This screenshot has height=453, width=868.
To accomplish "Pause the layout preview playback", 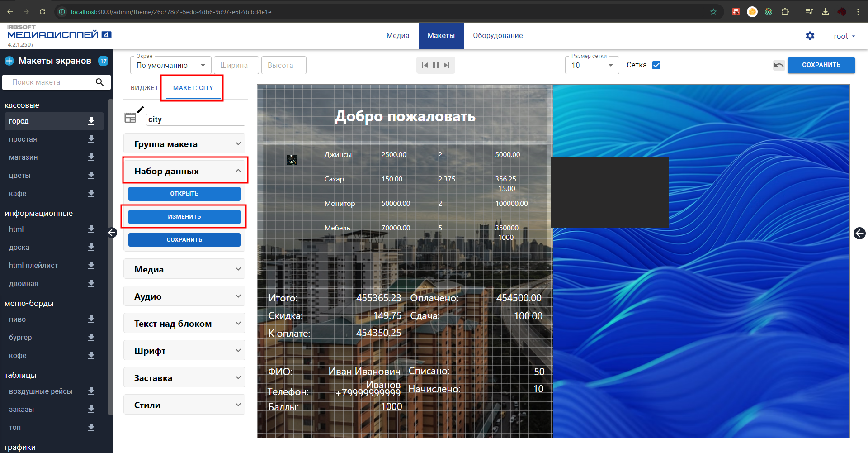I will coord(435,65).
